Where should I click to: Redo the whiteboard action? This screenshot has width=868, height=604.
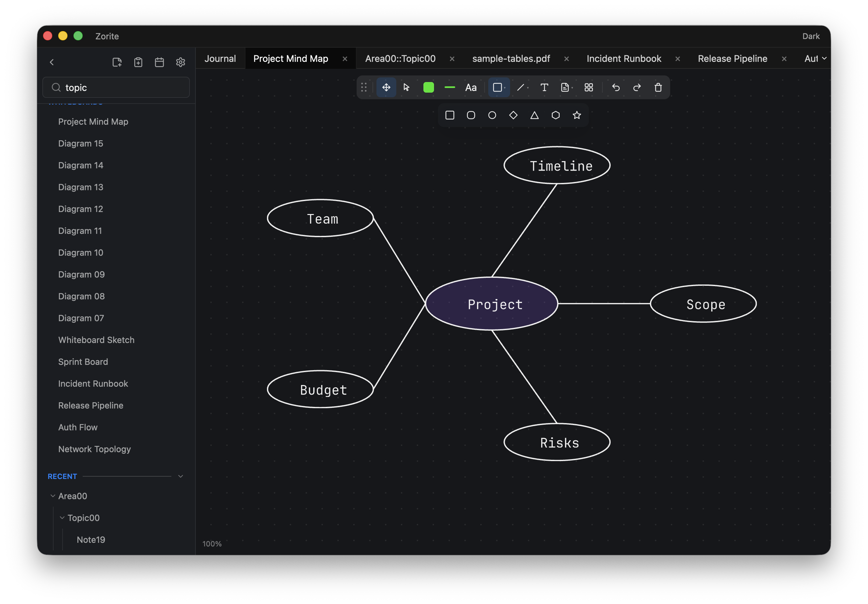pyautogui.click(x=637, y=87)
